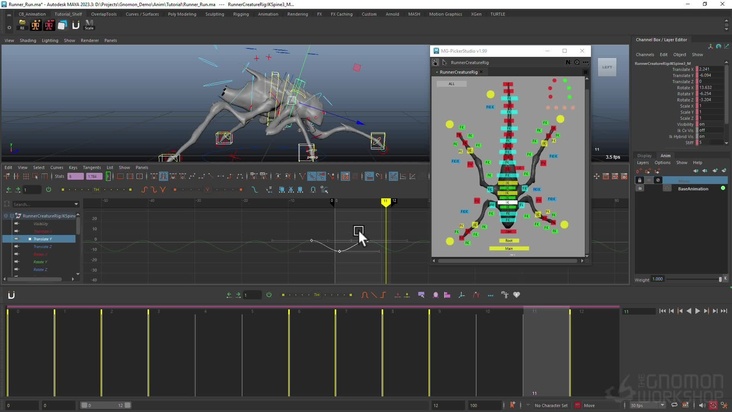Toggle the green BaseAnimation layer status indicator
The image size is (732, 412).
click(x=723, y=188)
